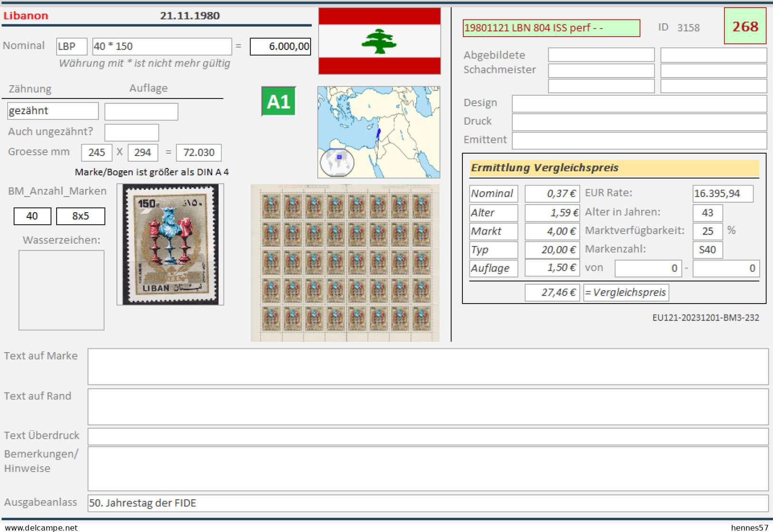Click the Emittent input field
Image resolution: width=773 pixels, height=532 pixels.
point(639,141)
